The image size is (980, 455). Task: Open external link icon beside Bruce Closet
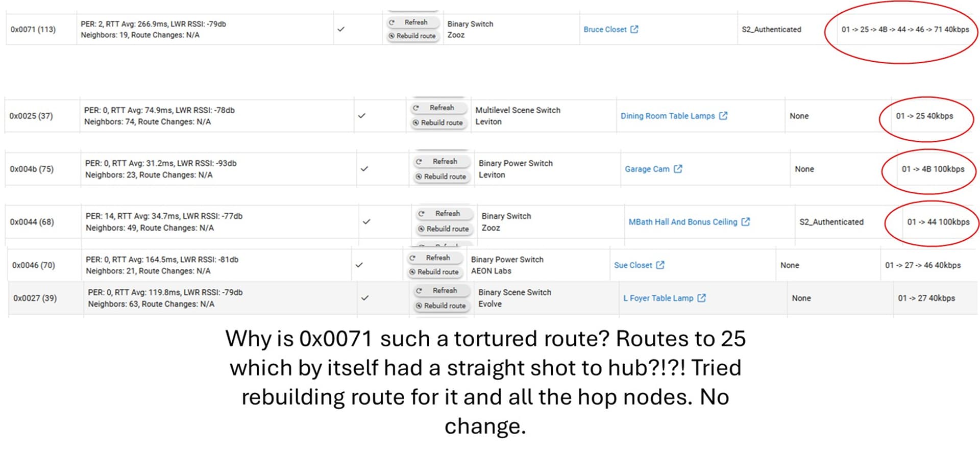(634, 30)
